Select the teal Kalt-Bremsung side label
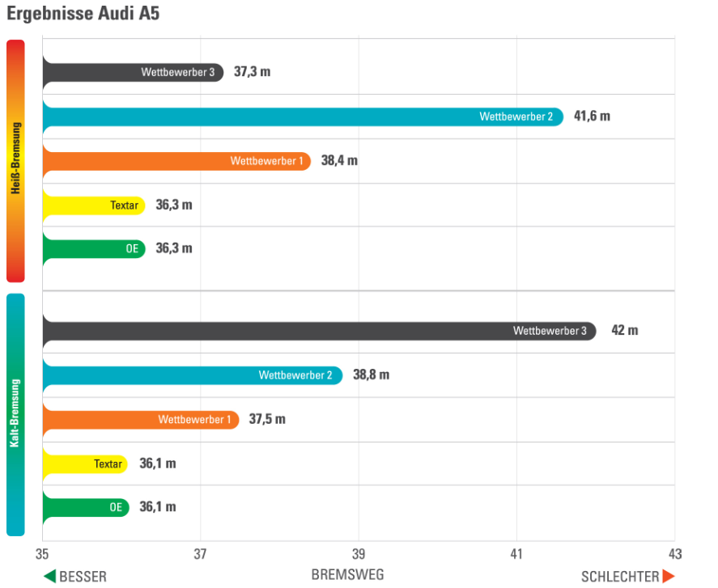The image size is (718, 588). 15,414
